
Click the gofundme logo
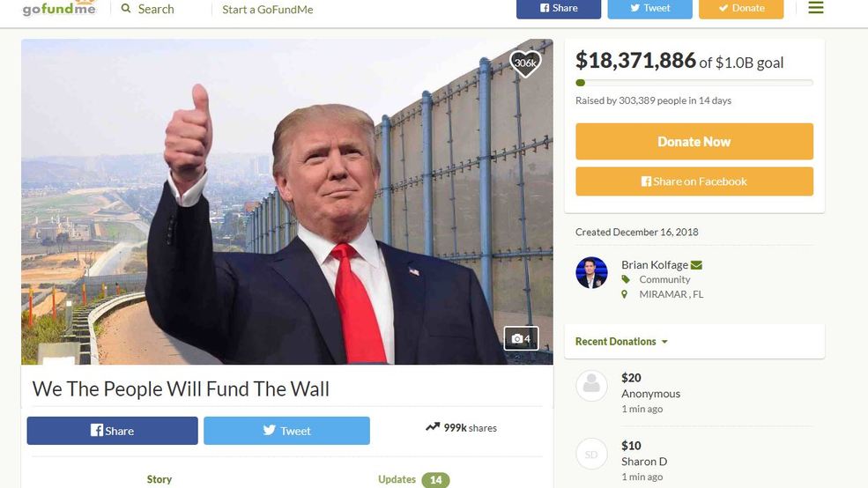(x=59, y=8)
